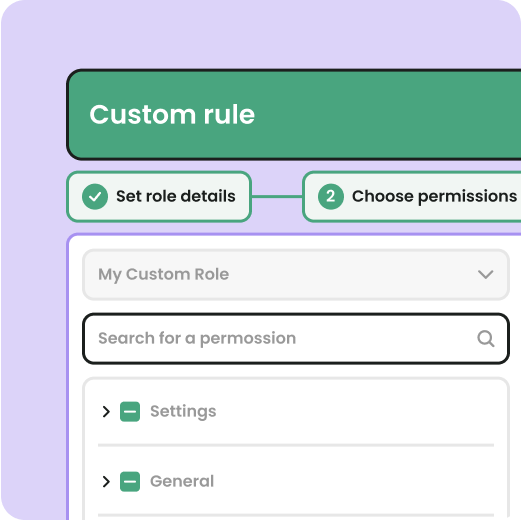
Task: Click the green checkmark icon on Set role details
Action: click(95, 197)
